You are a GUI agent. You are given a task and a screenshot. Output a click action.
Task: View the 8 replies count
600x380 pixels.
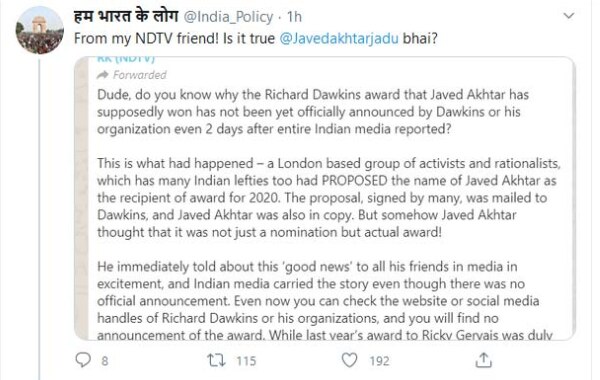(105, 361)
